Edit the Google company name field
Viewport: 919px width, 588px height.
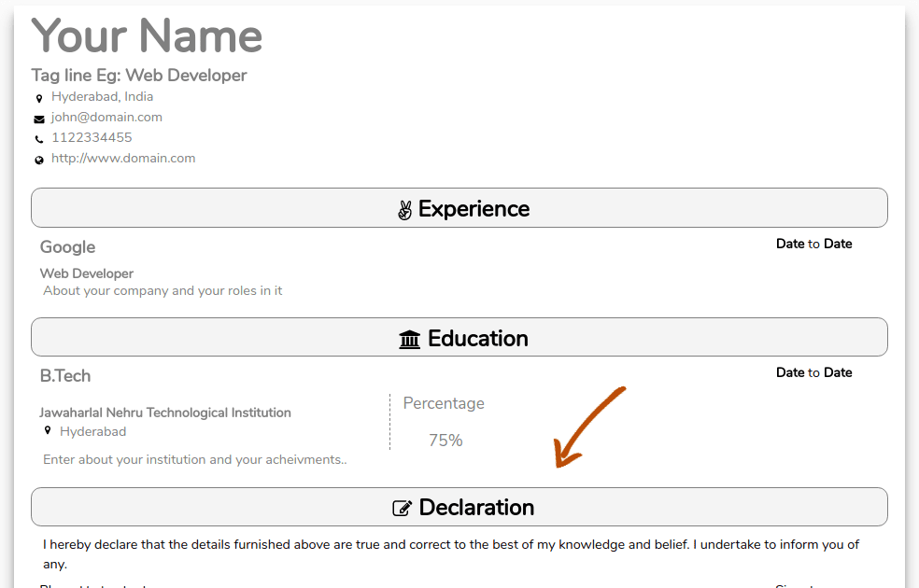coord(67,247)
